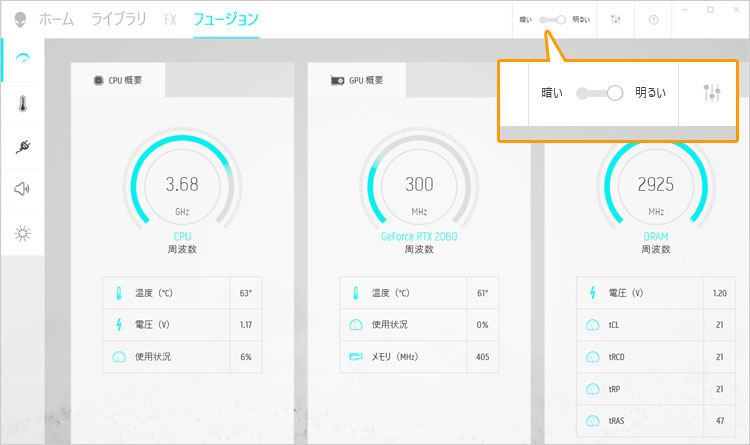This screenshot has width=750, height=445.
Task: Switch to the ライブラリ tab
Action: [119, 19]
